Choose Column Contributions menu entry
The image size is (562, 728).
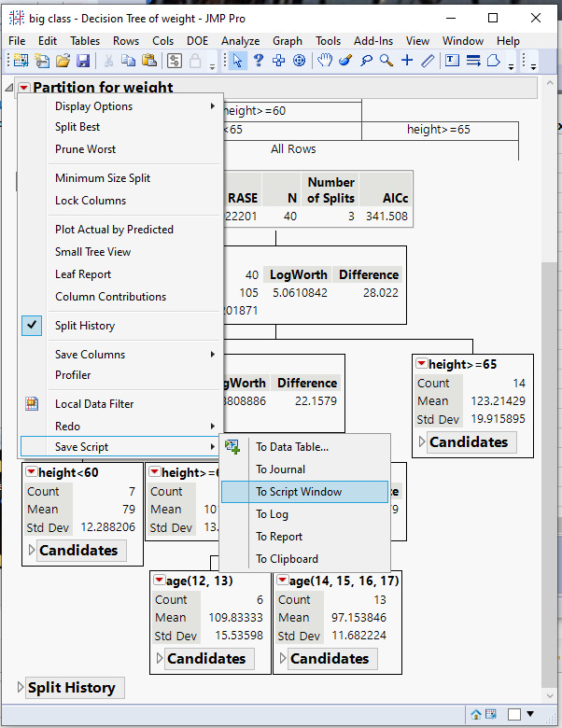click(x=121, y=297)
